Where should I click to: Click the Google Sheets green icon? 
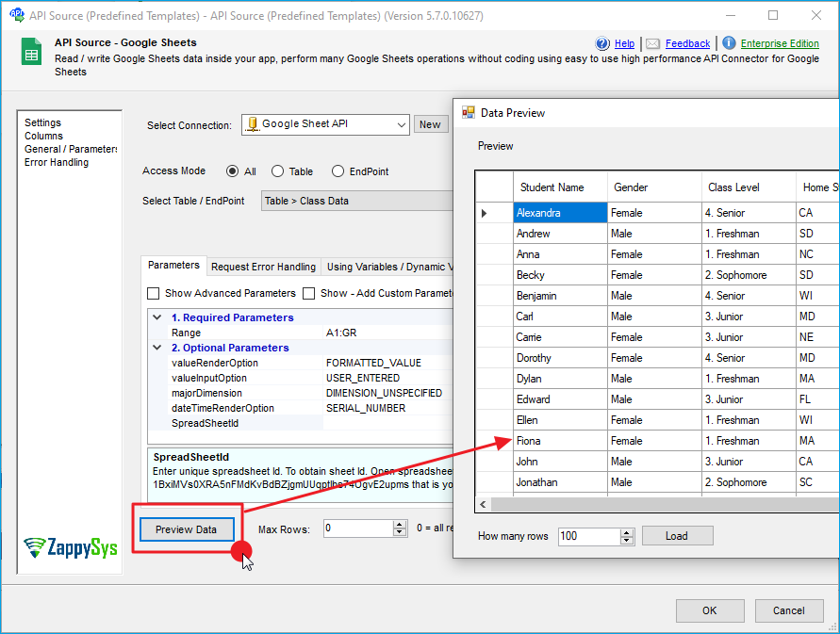tap(32, 52)
